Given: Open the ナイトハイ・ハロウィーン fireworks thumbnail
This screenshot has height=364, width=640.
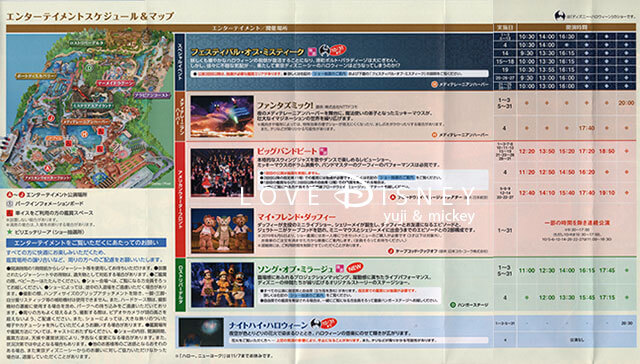Looking at the screenshot, I should click(201, 332).
